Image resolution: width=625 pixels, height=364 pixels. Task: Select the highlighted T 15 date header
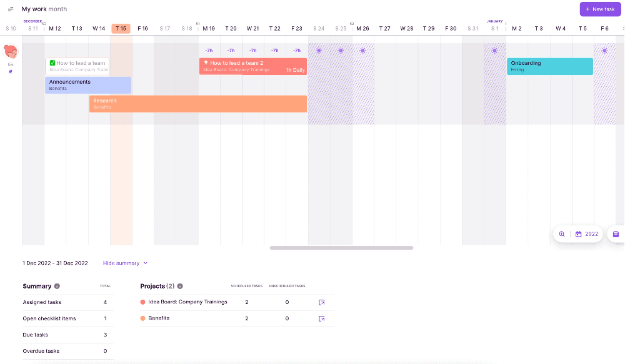[x=121, y=29]
